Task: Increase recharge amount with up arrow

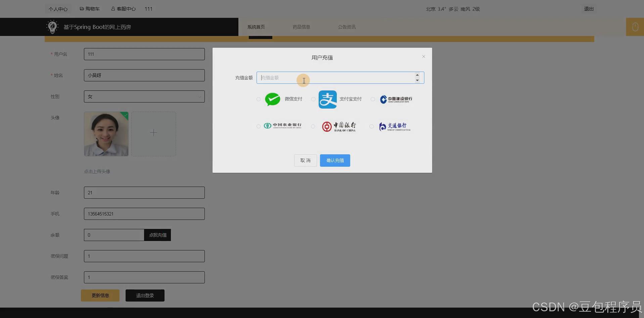Action: pos(417,75)
